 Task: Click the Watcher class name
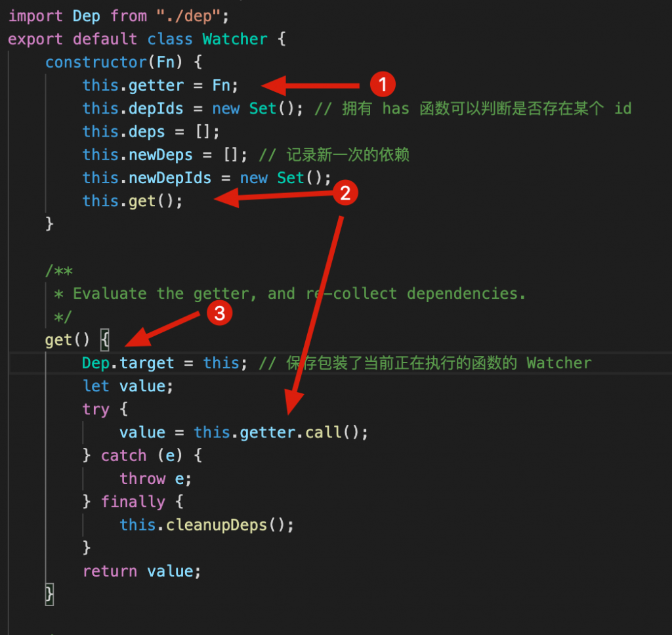click(x=235, y=39)
